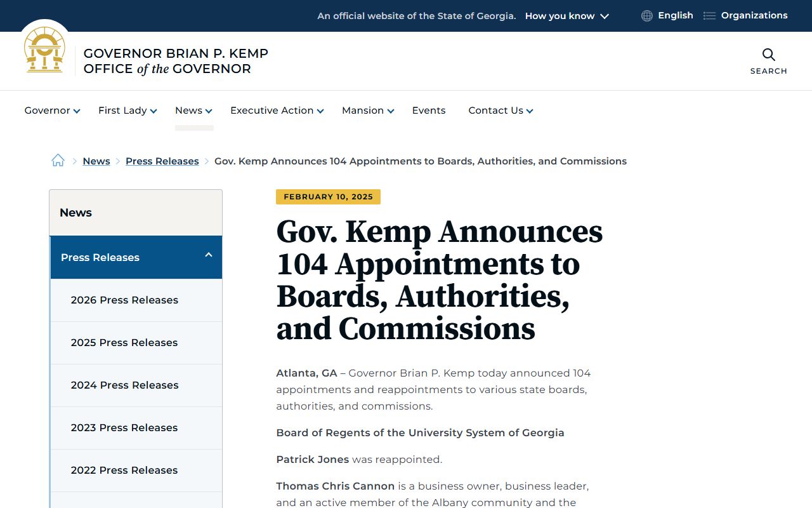Select English language option
The height and width of the screenshot is (508, 812).
coord(675,15)
